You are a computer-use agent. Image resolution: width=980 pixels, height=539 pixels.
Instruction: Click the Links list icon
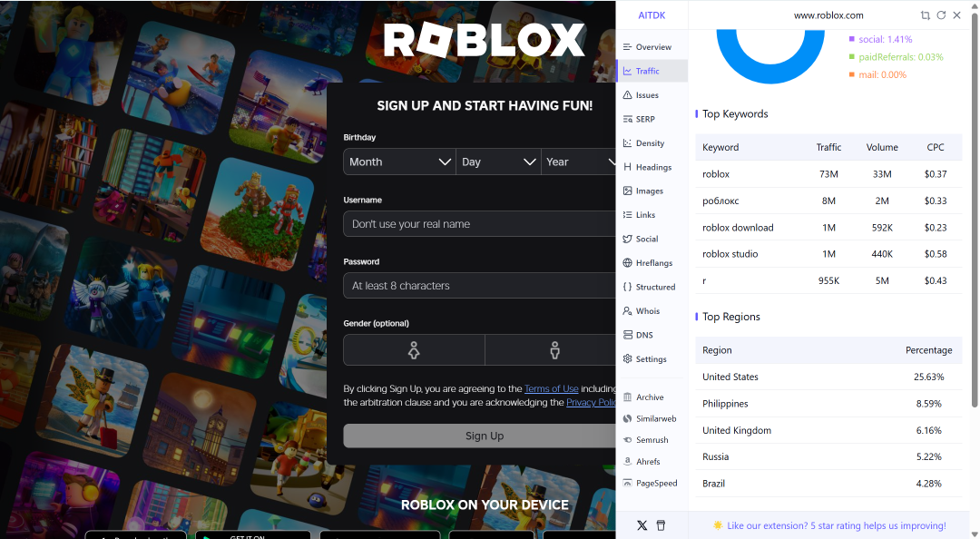(x=628, y=214)
